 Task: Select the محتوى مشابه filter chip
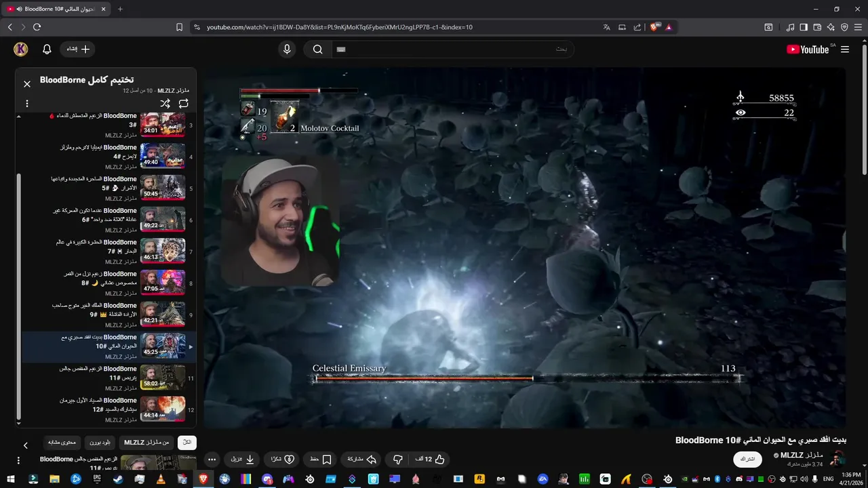pyautogui.click(x=62, y=443)
